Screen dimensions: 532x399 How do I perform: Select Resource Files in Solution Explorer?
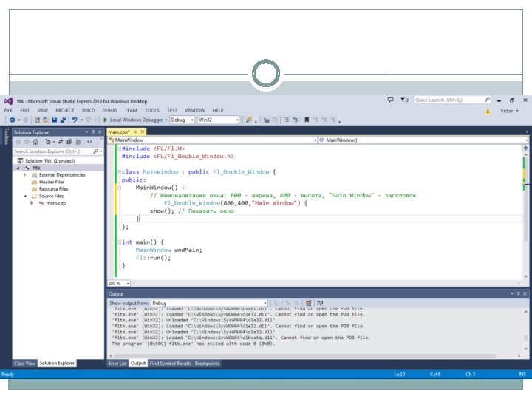pos(53,189)
